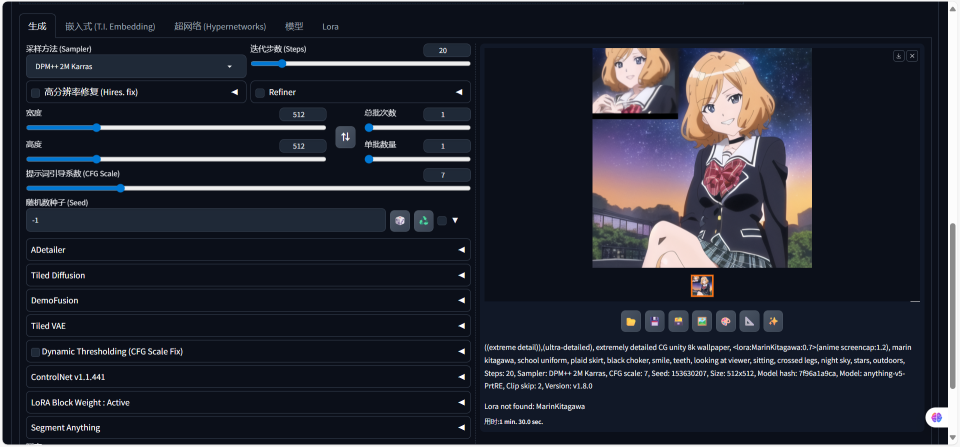Switch to 嵌入式 (T.I. Embedding) tab
This screenshot has width=960, height=447.
[x=110, y=26]
